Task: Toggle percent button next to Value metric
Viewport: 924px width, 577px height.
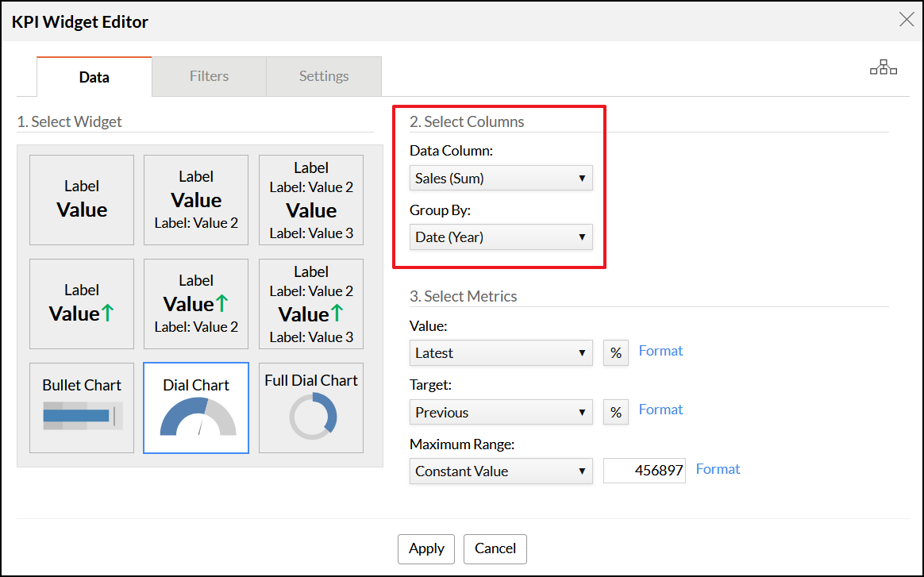Action: coord(616,352)
